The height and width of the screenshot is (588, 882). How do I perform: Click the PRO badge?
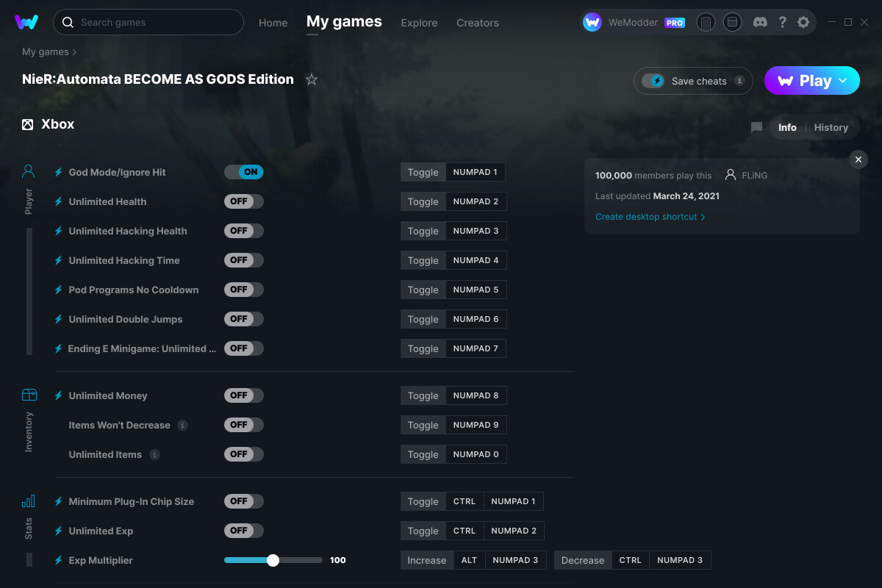pos(675,23)
